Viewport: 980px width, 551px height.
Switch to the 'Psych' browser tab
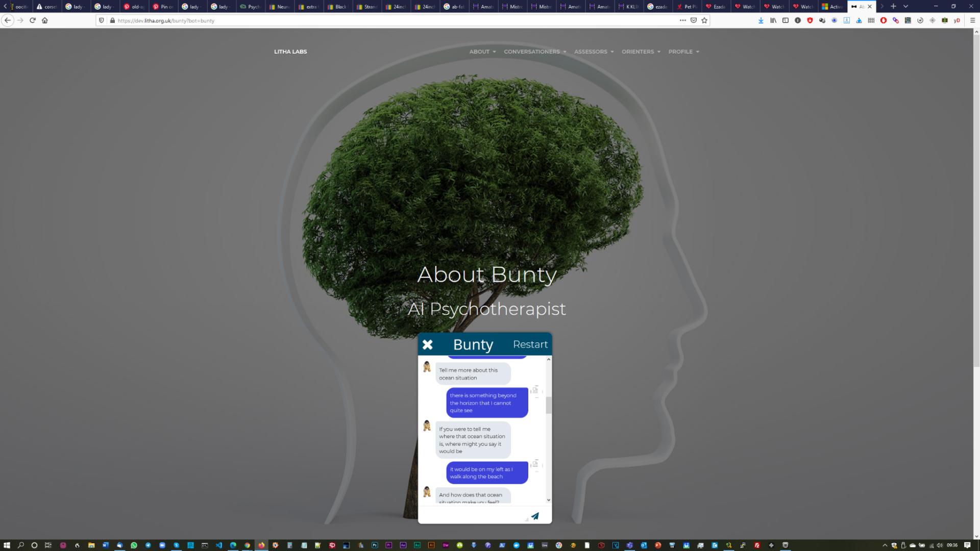(250, 7)
